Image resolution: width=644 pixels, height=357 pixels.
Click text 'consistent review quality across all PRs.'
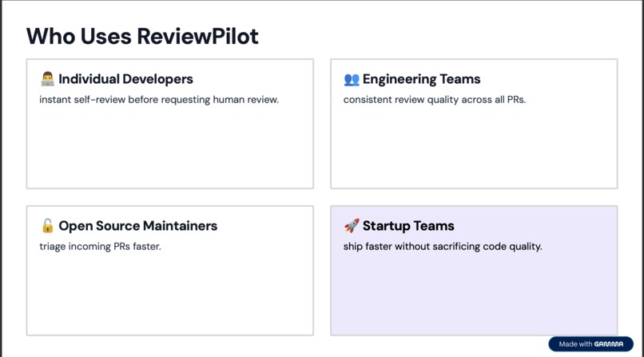(x=435, y=100)
